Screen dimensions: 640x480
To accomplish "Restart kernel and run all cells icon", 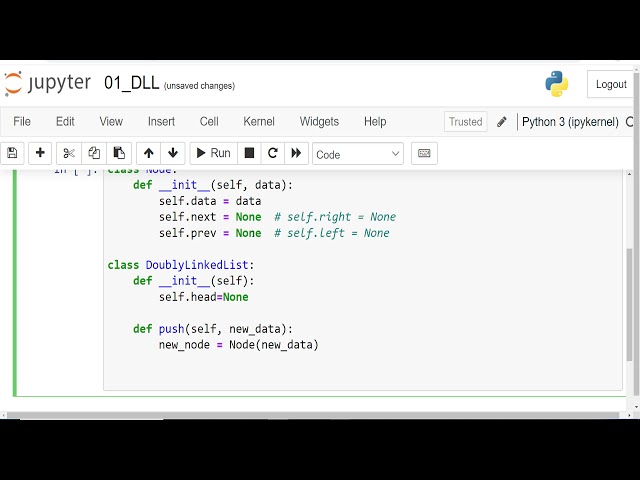I will tap(296, 153).
